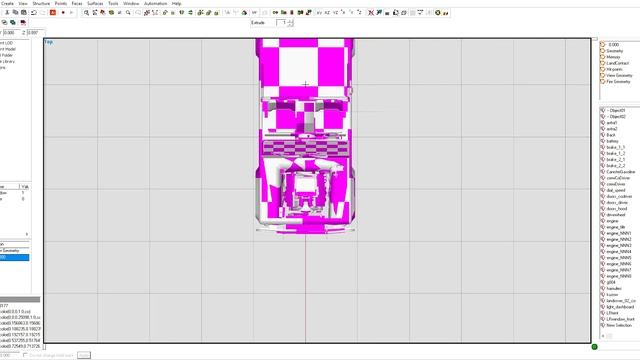Select the battery named selection
Screen dimensions: 640x360
[613, 141]
